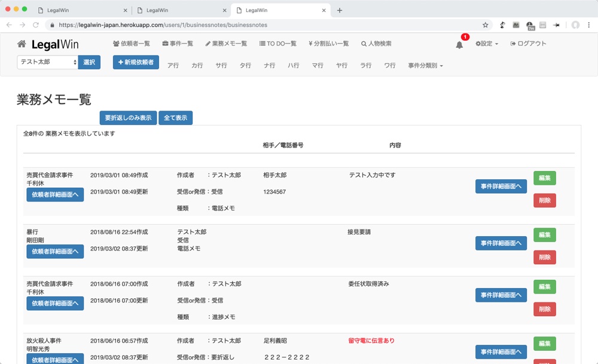This screenshot has width=598, height=364.
Task: Go back using browser arrow
Action: [9, 25]
